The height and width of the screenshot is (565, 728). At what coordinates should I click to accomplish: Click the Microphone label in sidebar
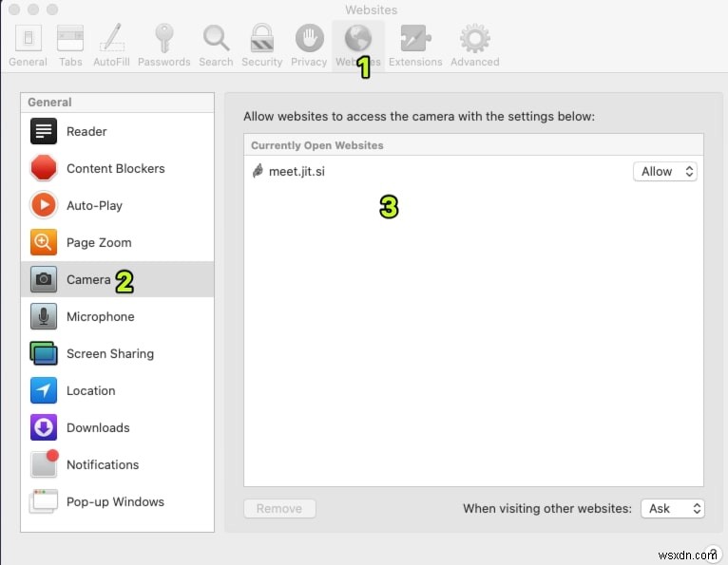(x=101, y=317)
